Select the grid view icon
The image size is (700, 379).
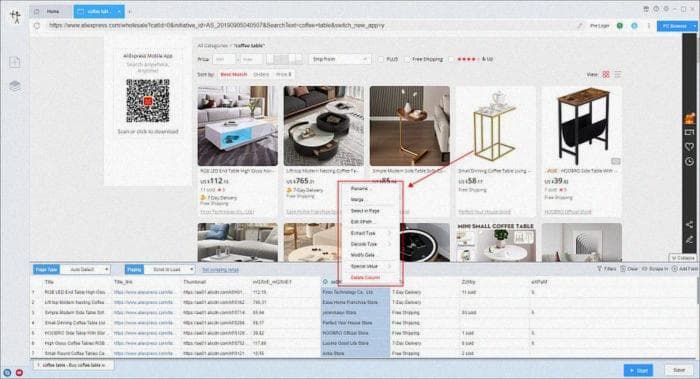(x=606, y=75)
